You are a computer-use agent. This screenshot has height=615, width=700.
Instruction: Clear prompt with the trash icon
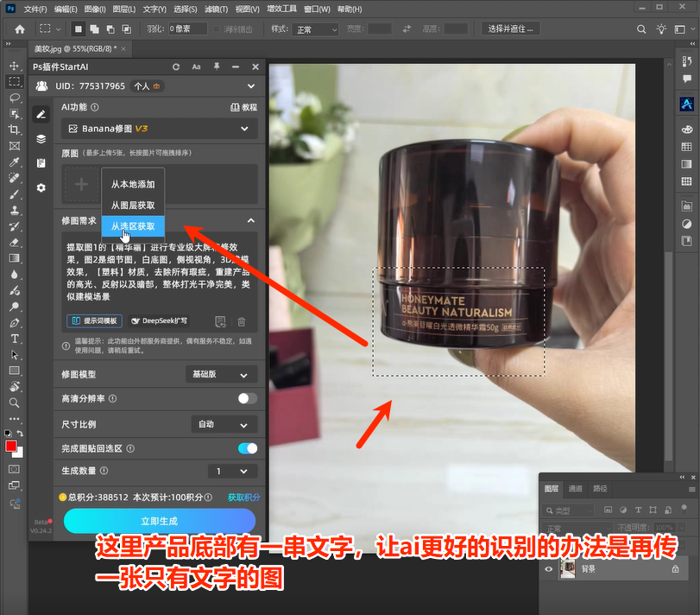[242, 321]
